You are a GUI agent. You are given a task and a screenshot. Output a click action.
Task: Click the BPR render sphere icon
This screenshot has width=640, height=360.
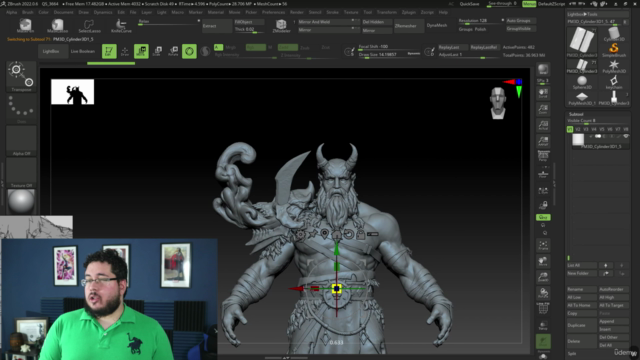pos(543,69)
